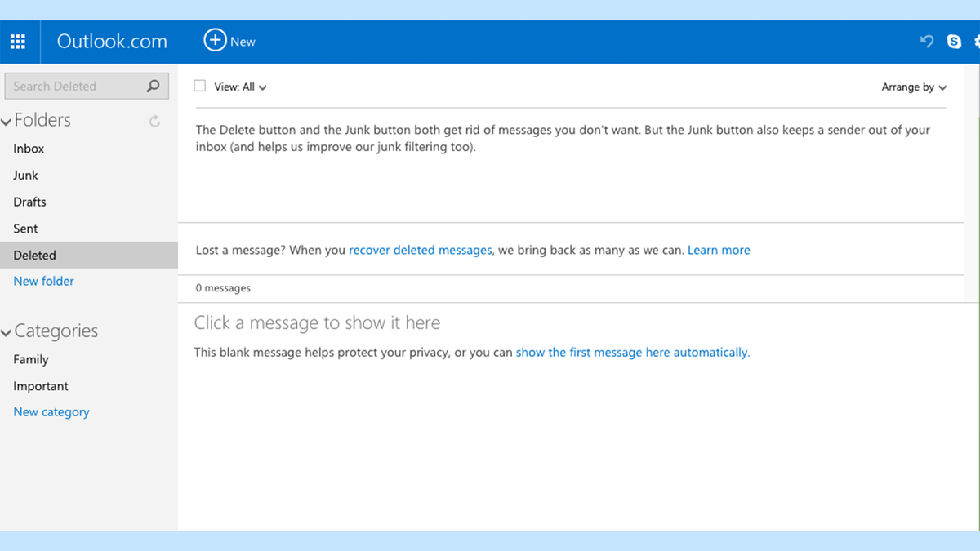
Task: Select the Inbox folder
Action: [29, 148]
